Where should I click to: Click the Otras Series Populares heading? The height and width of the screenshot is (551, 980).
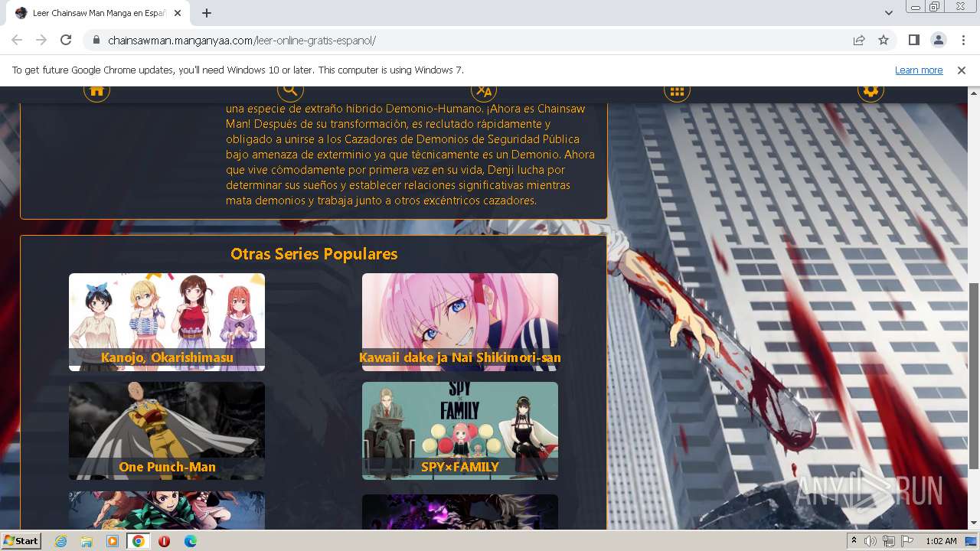(x=314, y=254)
